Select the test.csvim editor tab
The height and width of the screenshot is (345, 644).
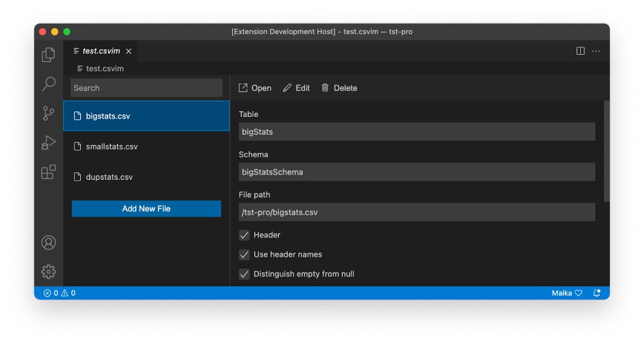(x=100, y=51)
